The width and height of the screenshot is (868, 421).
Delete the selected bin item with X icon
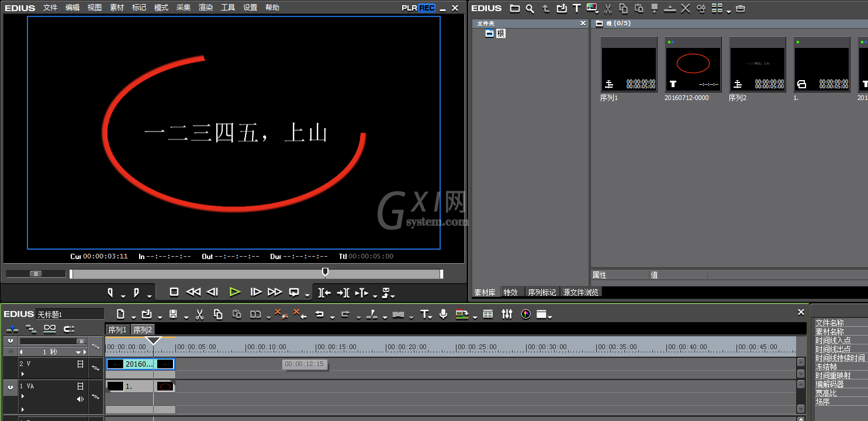[686, 8]
